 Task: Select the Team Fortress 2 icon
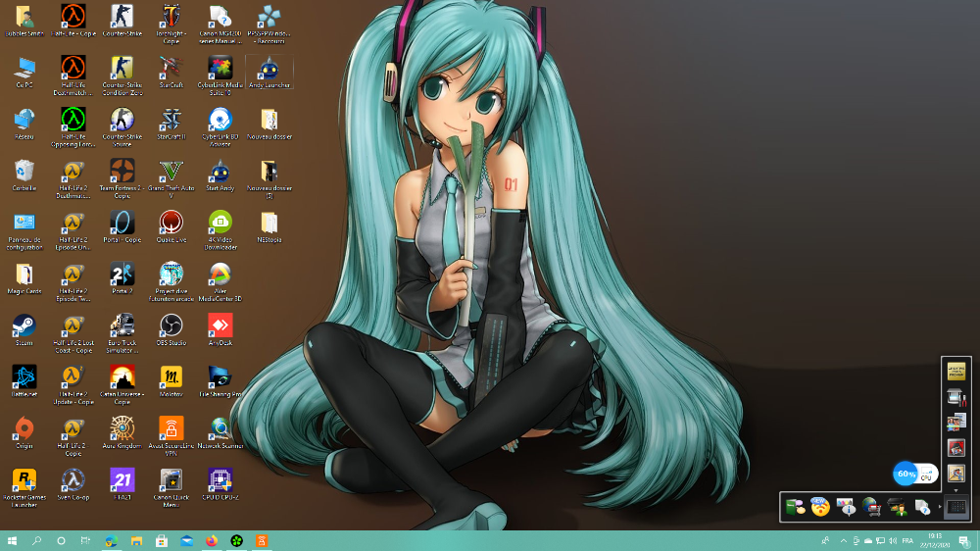pyautogui.click(x=122, y=178)
